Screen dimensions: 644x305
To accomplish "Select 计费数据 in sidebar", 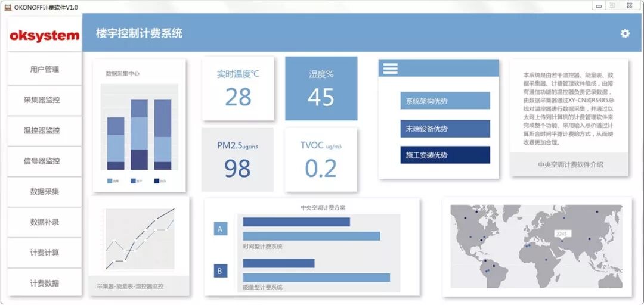I will (x=44, y=283).
